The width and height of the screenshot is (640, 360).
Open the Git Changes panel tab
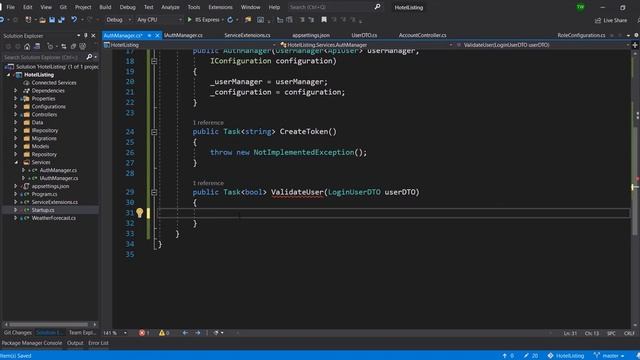[x=18, y=333]
